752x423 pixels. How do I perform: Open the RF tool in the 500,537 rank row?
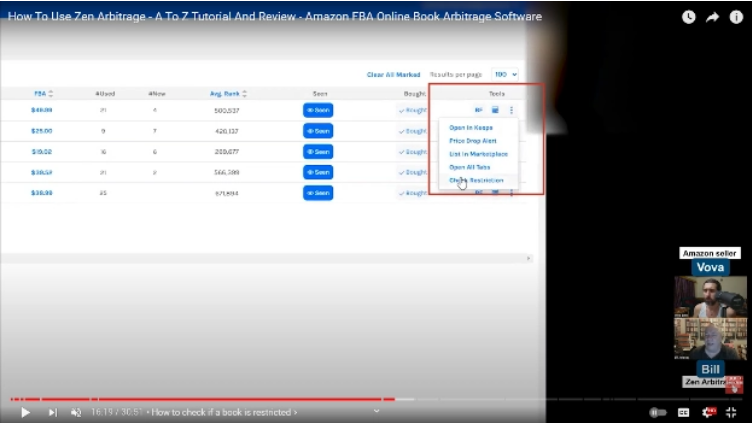click(x=478, y=110)
